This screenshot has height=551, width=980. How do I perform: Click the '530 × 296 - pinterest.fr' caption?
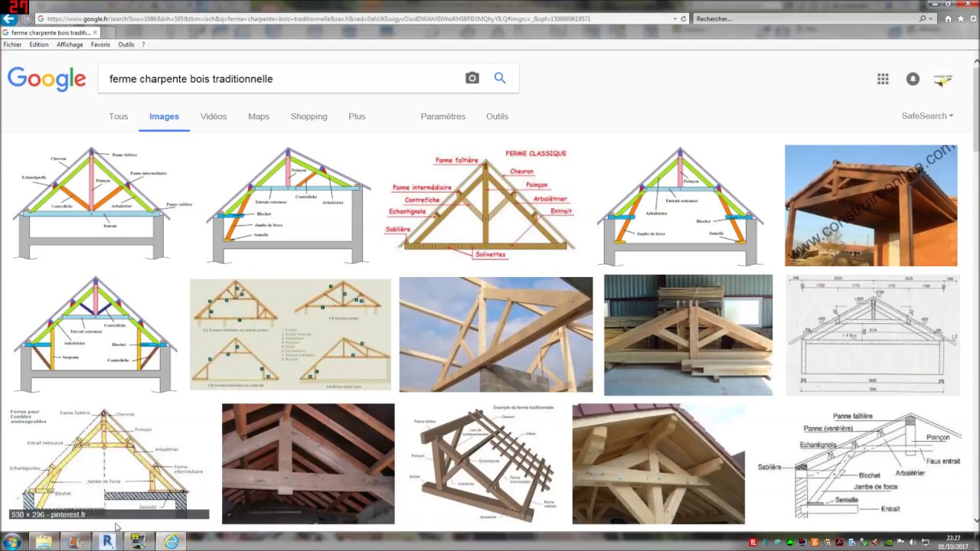click(48, 514)
